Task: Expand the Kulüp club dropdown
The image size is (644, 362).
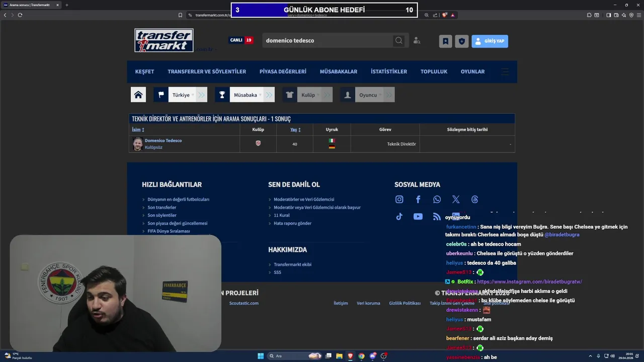Action: click(x=309, y=95)
